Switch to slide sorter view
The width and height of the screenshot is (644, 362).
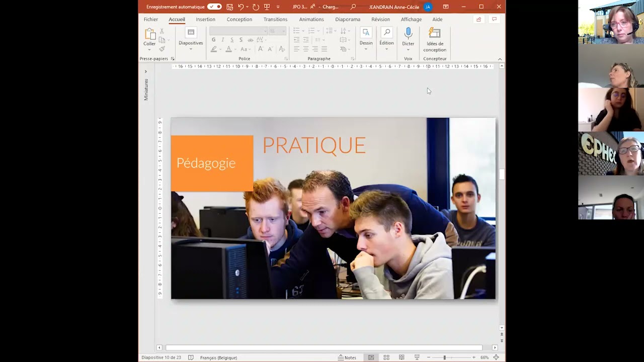pyautogui.click(x=386, y=357)
